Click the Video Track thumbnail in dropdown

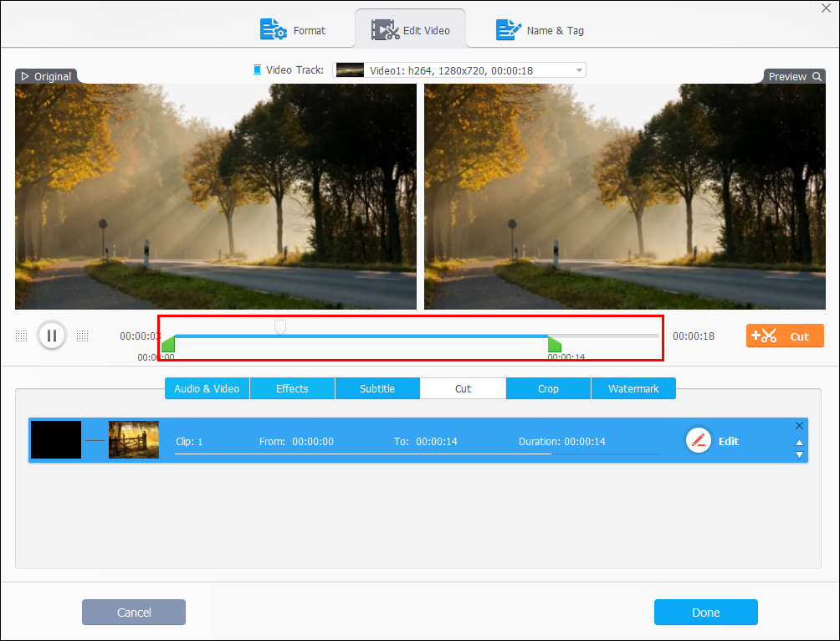tap(350, 70)
